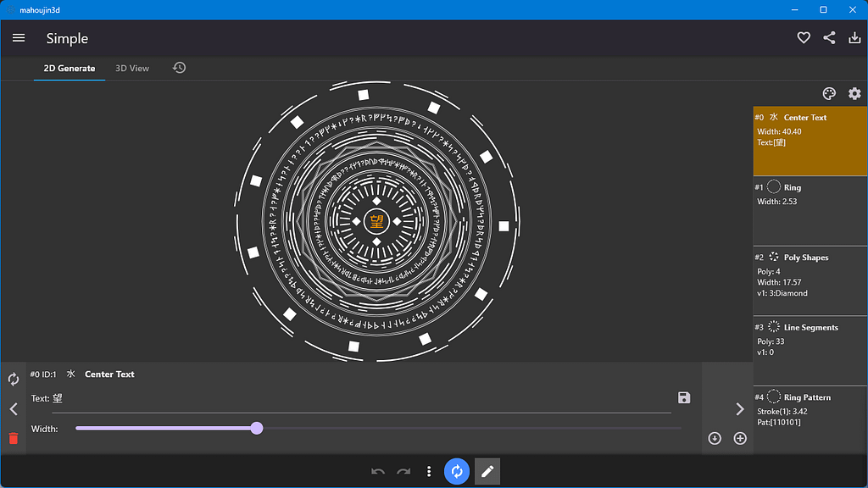Add a new element with the plus button
This screenshot has height=488, width=868.
739,438
